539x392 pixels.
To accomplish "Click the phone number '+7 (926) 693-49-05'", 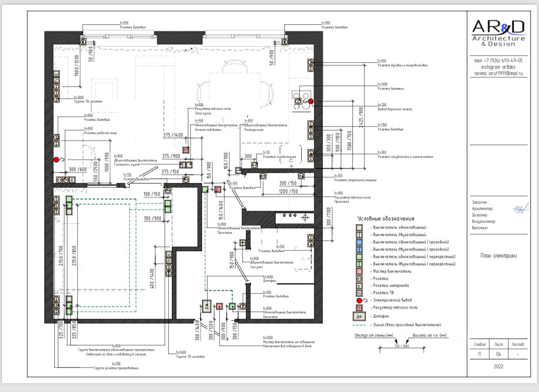I will (503, 60).
